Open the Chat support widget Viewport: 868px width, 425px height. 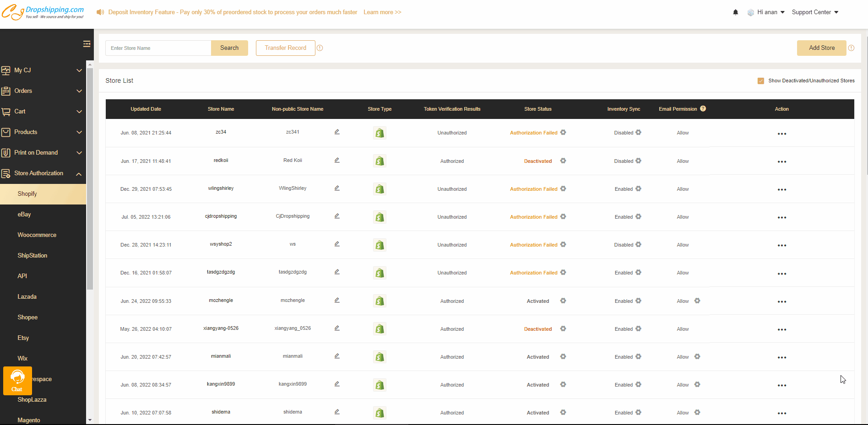17,381
